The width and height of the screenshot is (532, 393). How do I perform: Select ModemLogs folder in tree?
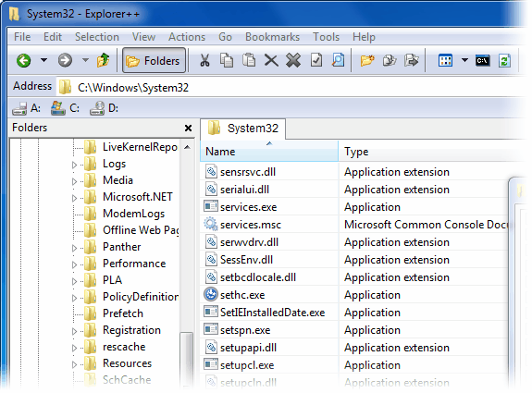[x=125, y=214]
